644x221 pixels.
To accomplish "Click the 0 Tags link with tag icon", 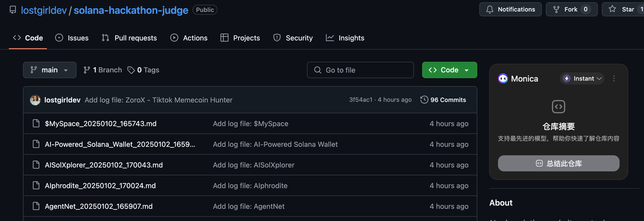I will (143, 70).
